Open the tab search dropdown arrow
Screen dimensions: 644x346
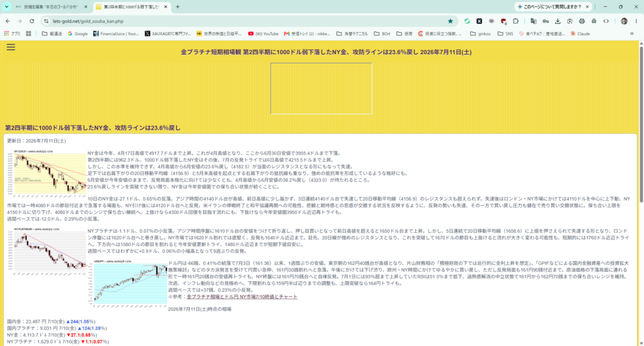coord(6,6)
